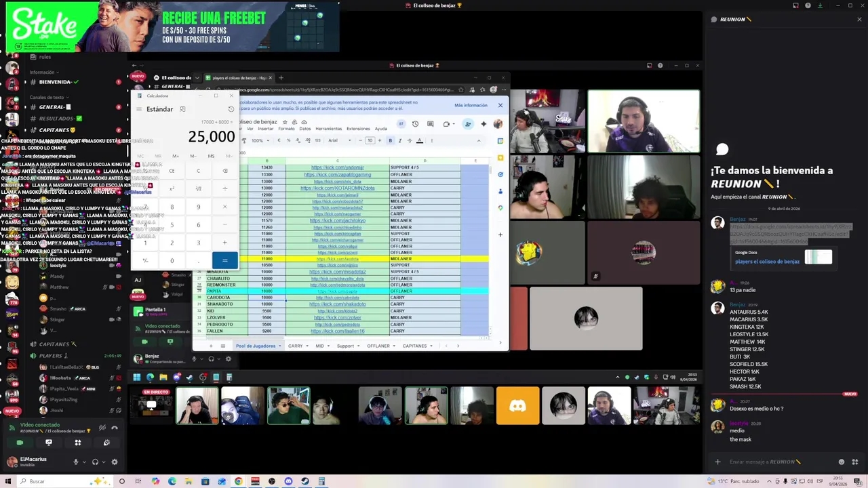The image size is (868, 488).
Task: Open Pool de Jugadores tab dropdown arrow
Action: pyautogui.click(x=279, y=346)
